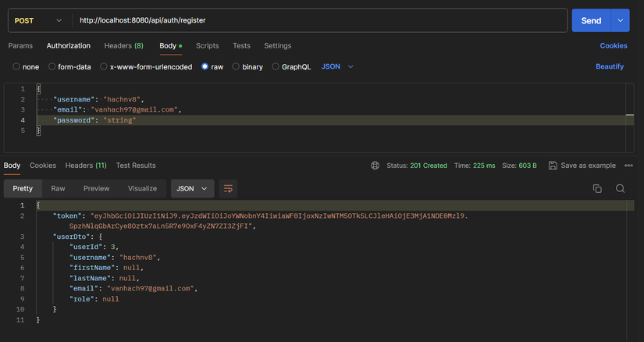The image size is (644, 342).
Task: Open the Test Results tab
Action: (136, 166)
